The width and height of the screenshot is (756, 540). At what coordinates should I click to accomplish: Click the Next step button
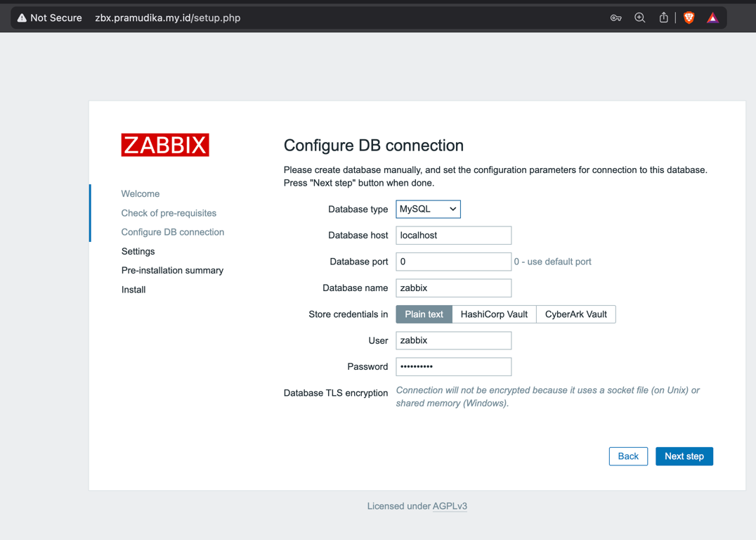click(684, 456)
